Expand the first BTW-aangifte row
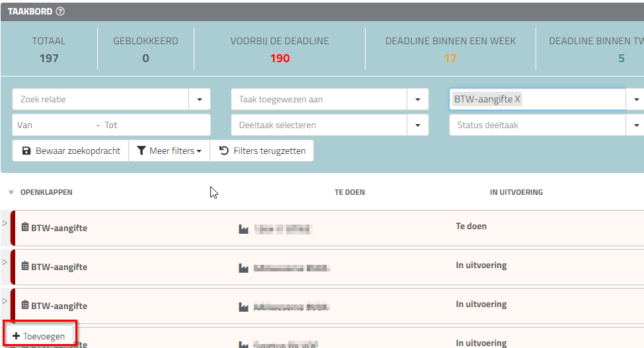Image resolution: width=644 pixels, height=348 pixels. (x=5, y=223)
